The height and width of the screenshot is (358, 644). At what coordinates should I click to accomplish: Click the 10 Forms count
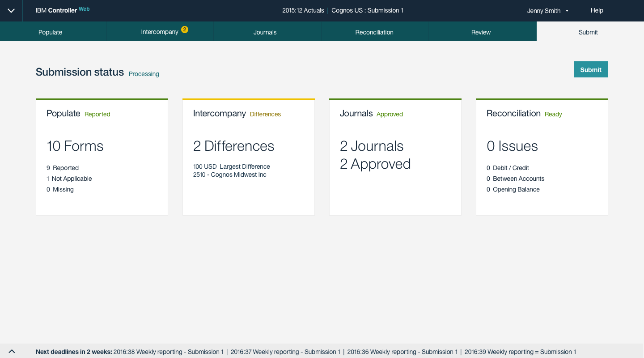point(75,146)
